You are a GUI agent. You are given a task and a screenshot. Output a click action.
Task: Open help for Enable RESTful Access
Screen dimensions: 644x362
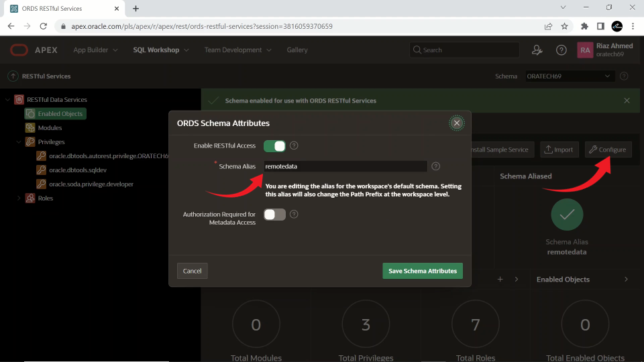[294, 145]
